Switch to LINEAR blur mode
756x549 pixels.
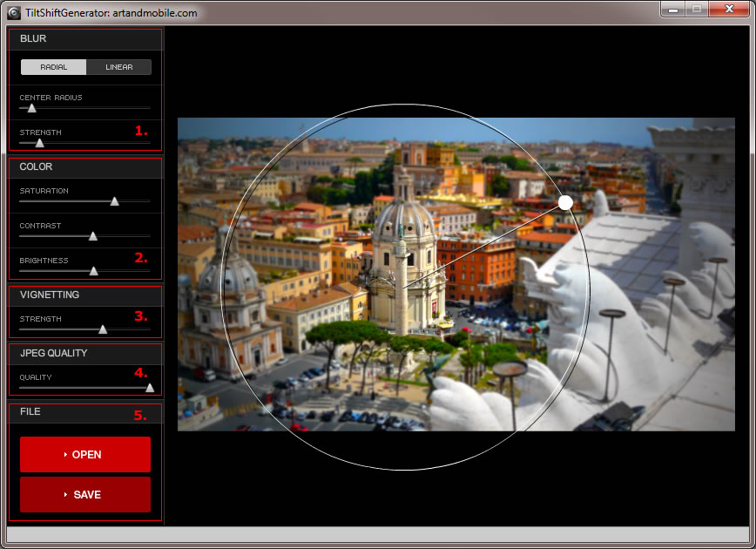tap(119, 67)
